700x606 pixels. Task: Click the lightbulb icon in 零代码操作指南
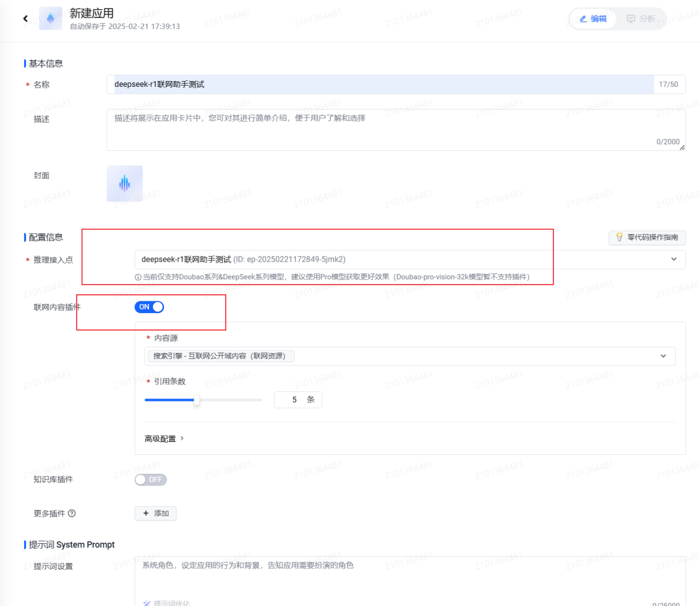click(x=619, y=237)
